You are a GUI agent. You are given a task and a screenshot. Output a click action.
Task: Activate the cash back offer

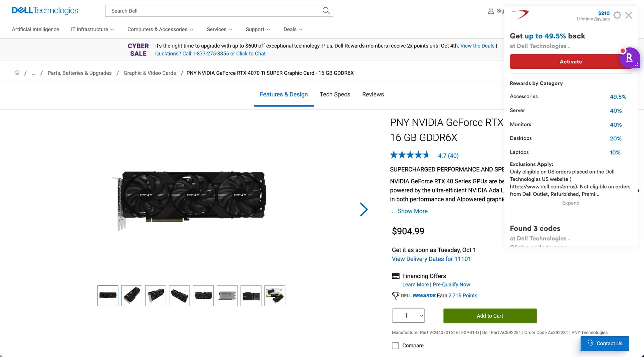click(567, 62)
